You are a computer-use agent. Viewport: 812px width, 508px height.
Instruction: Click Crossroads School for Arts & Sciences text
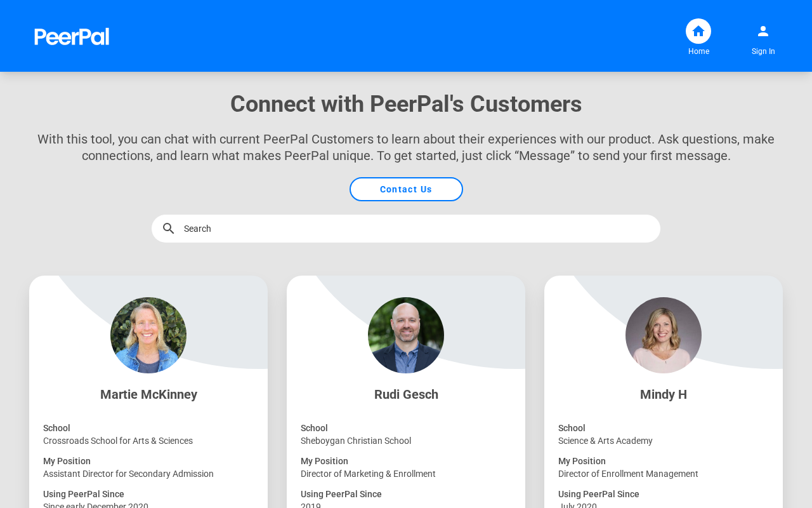point(118,441)
